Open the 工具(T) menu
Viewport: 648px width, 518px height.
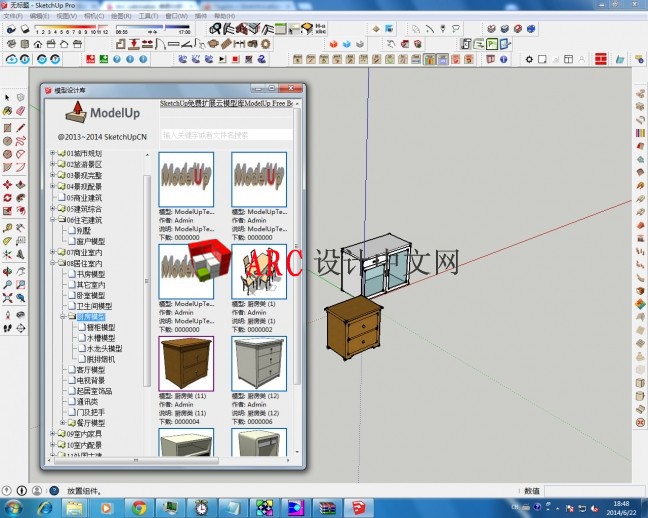[148, 16]
